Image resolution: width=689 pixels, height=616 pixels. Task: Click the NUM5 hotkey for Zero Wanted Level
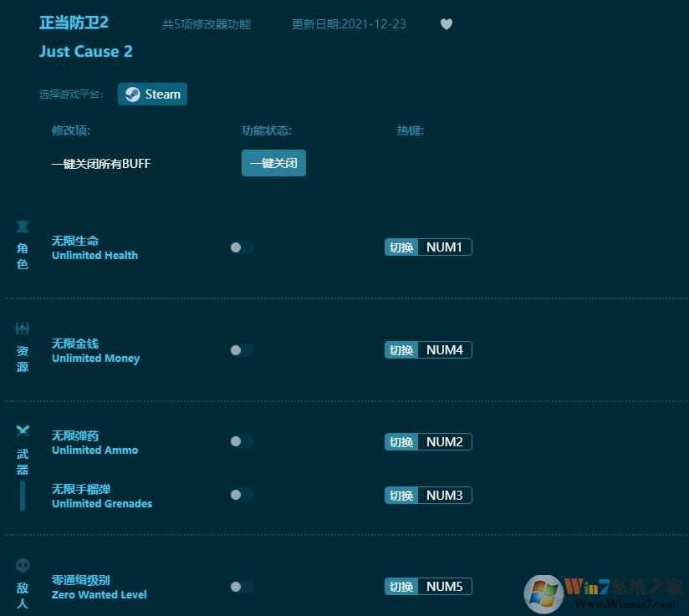pyautogui.click(x=444, y=586)
